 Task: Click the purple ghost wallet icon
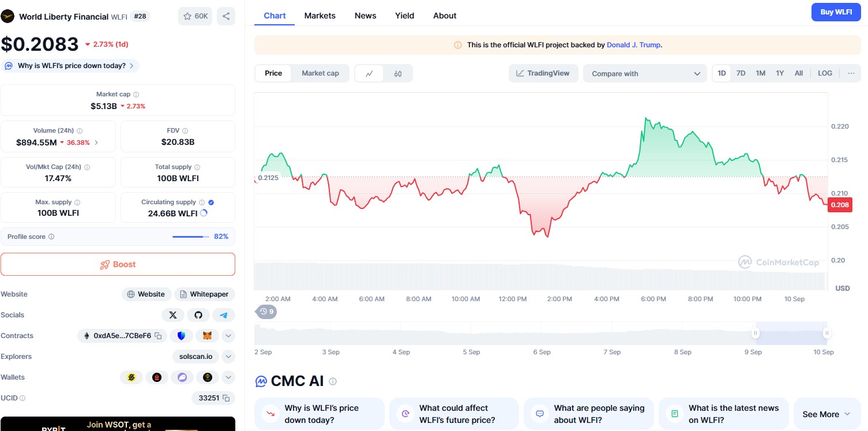click(x=182, y=377)
